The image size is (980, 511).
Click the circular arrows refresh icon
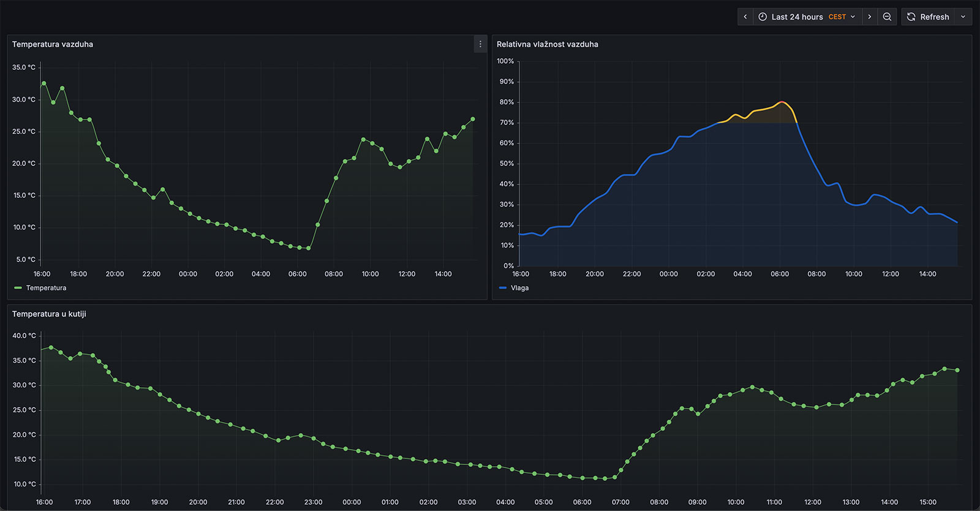click(x=911, y=17)
